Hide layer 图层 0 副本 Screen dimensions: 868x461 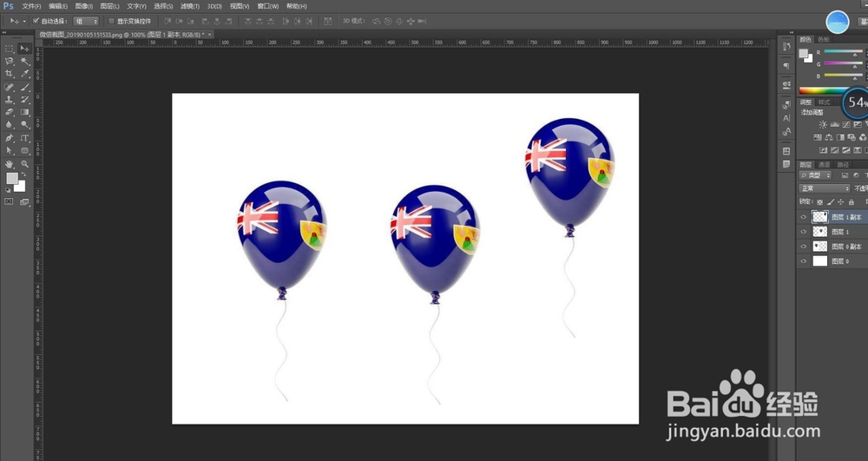[803, 247]
